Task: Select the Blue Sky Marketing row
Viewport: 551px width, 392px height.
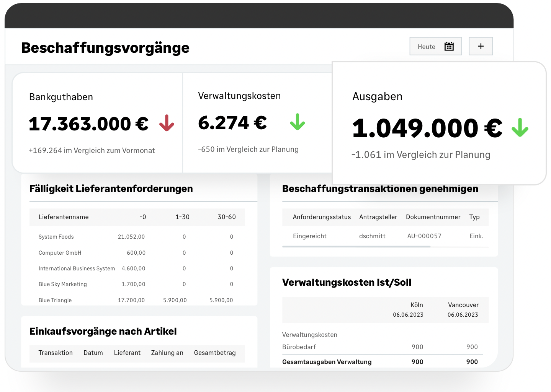Action: point(63,284)
